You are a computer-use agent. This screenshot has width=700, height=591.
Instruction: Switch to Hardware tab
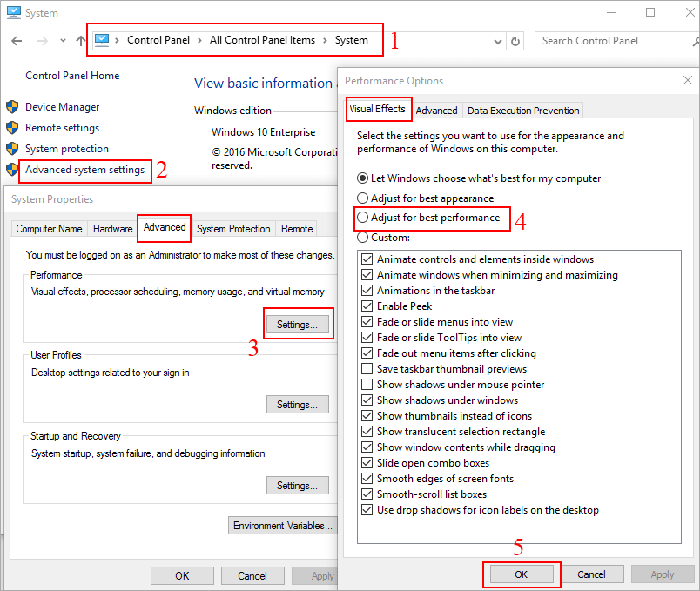point(113,229)
